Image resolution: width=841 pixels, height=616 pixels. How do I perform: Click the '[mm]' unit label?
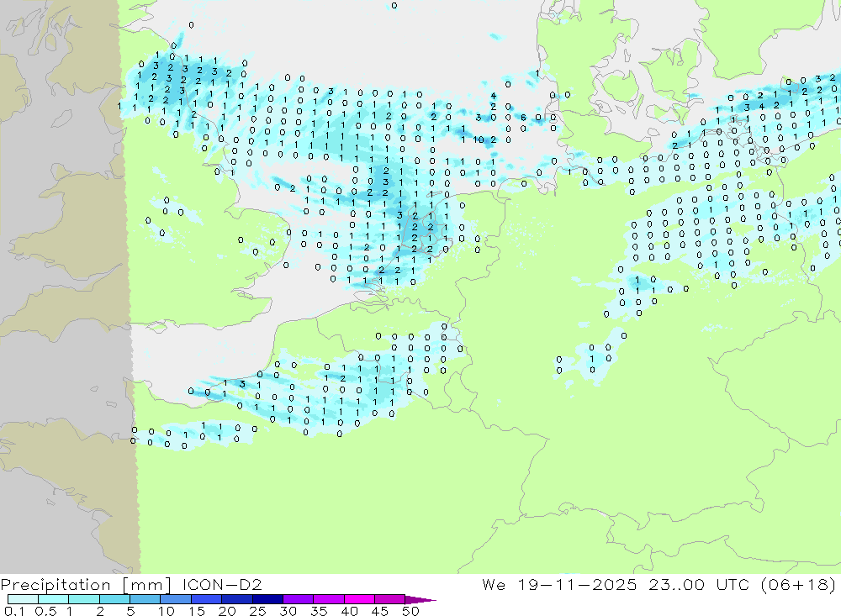pos(147,584)
